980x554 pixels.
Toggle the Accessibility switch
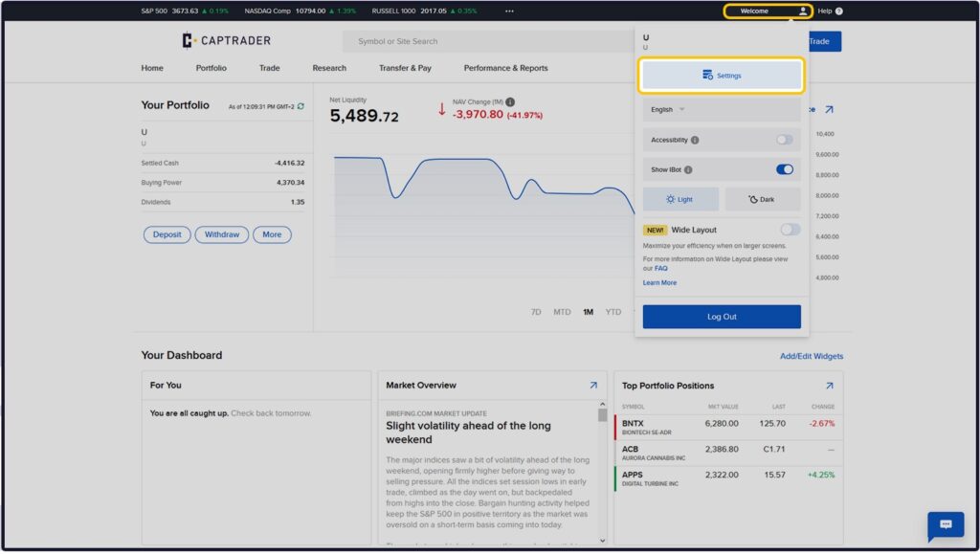(785, 140)
